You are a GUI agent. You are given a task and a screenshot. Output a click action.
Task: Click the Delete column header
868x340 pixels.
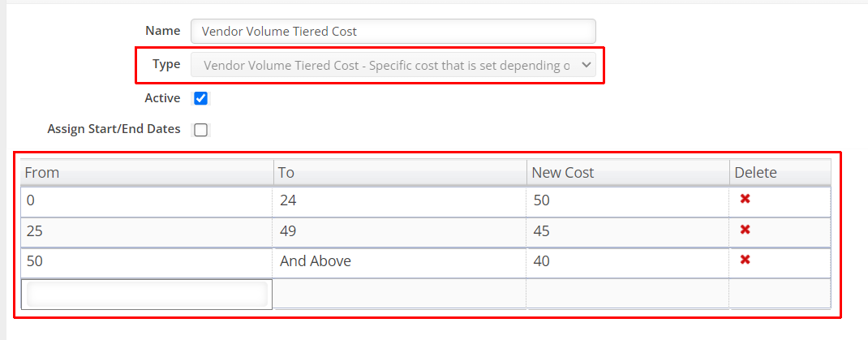779,173
